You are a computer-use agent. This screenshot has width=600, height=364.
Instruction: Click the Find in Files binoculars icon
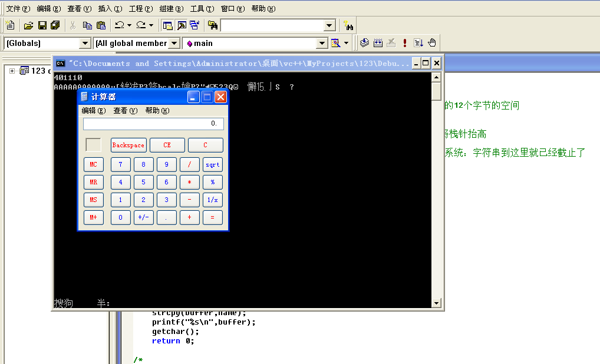pyautogui.click(x=213, y=25)
